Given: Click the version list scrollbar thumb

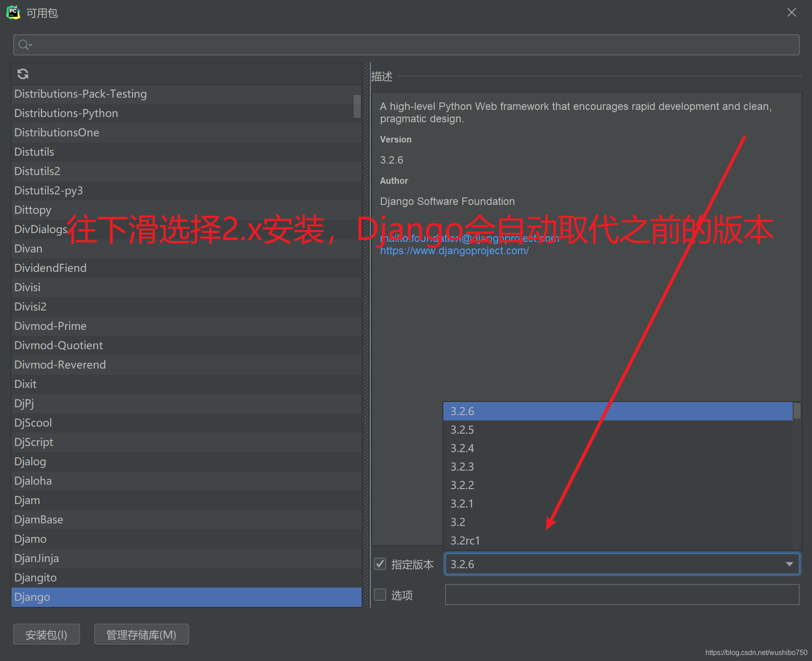Looking at the screenshot, I should [797, 411].
